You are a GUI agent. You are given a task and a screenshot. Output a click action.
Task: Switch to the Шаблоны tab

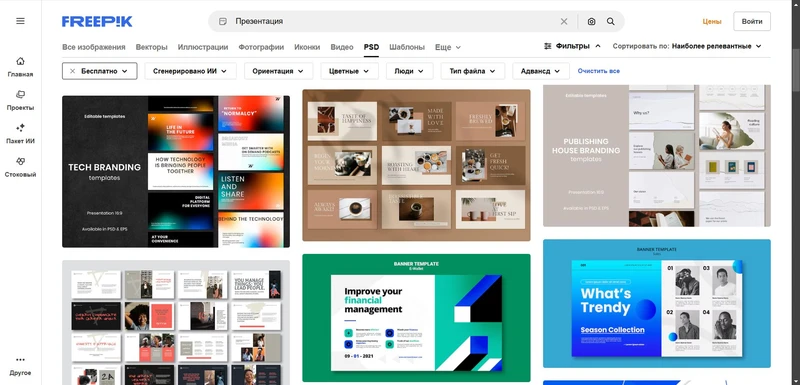click(407, 47)
